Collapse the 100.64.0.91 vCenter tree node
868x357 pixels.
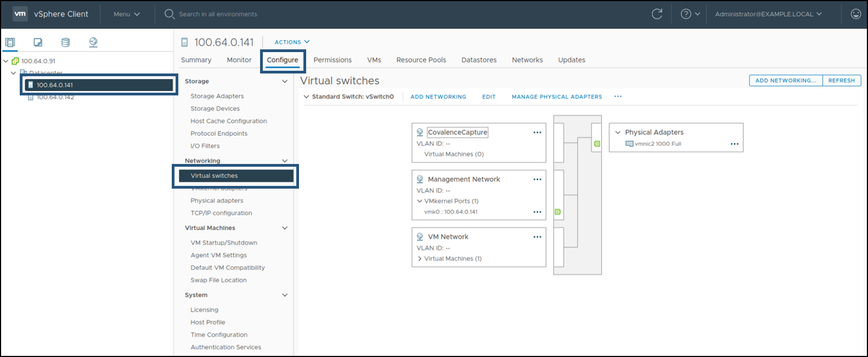tap(5, 61)
